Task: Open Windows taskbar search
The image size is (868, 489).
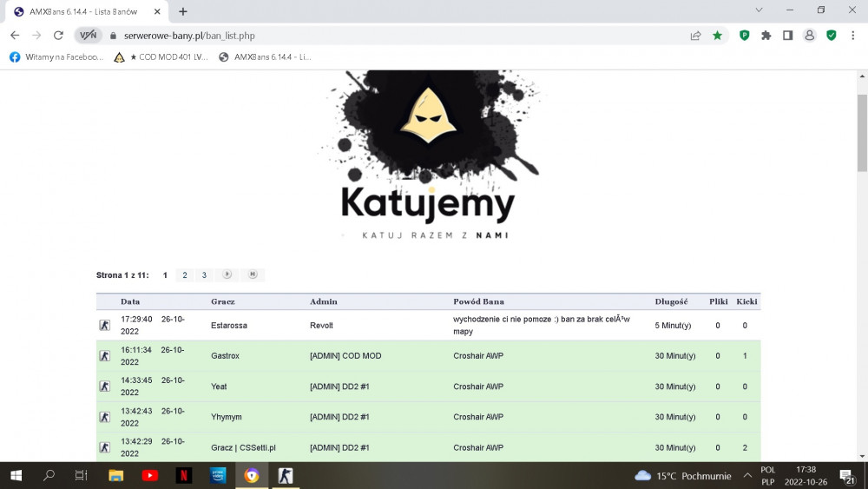Action: (49, 476)
